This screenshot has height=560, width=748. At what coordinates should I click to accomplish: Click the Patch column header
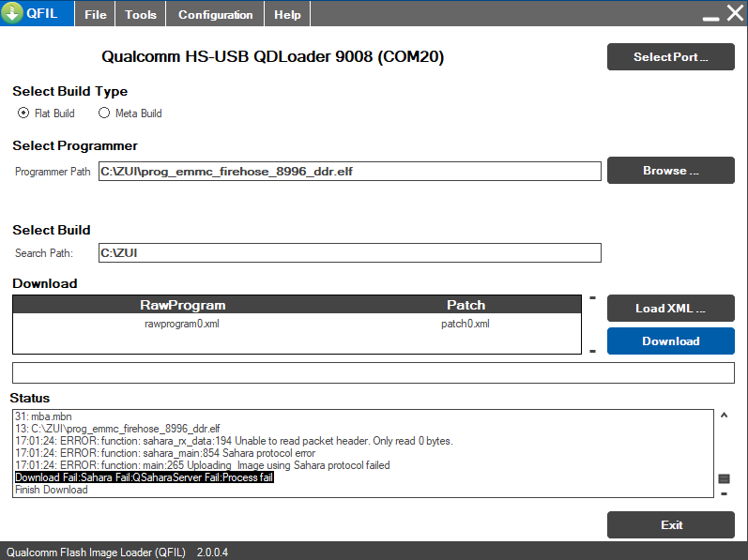(x=466, y=305)
